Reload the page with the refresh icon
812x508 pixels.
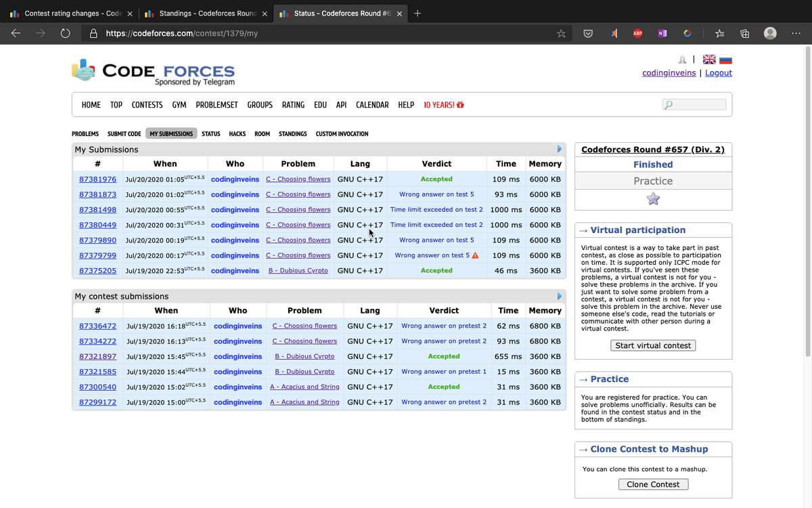pos(66,33)
